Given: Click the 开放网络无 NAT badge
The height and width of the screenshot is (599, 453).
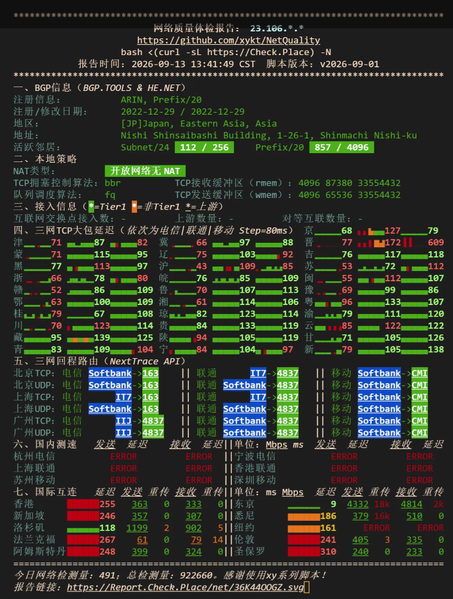Looking at the screenshot, I should point(145,171).
